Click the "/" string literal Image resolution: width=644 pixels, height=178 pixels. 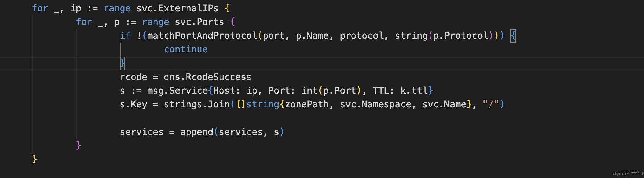coord(491,104)
